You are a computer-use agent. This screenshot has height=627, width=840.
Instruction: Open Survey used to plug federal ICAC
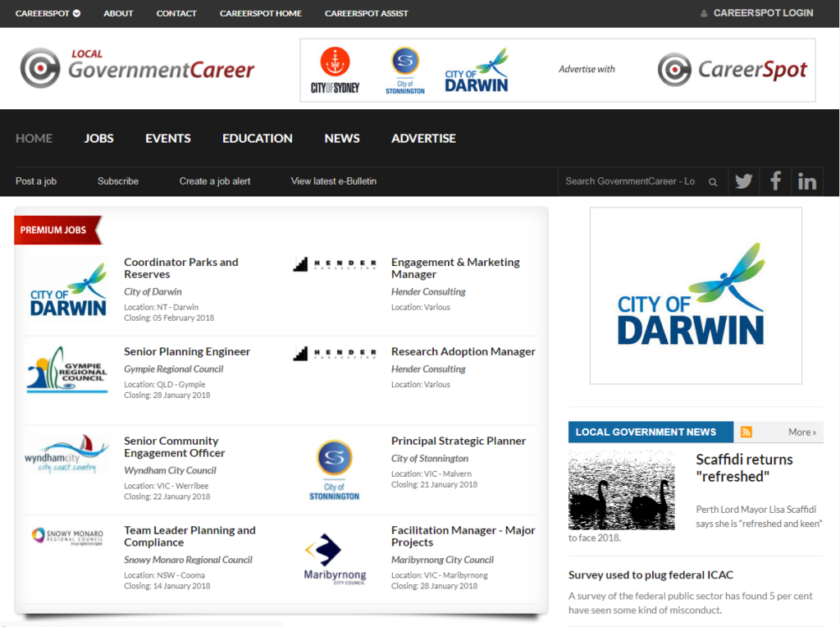pyautogui.click(x=651, y=575)
